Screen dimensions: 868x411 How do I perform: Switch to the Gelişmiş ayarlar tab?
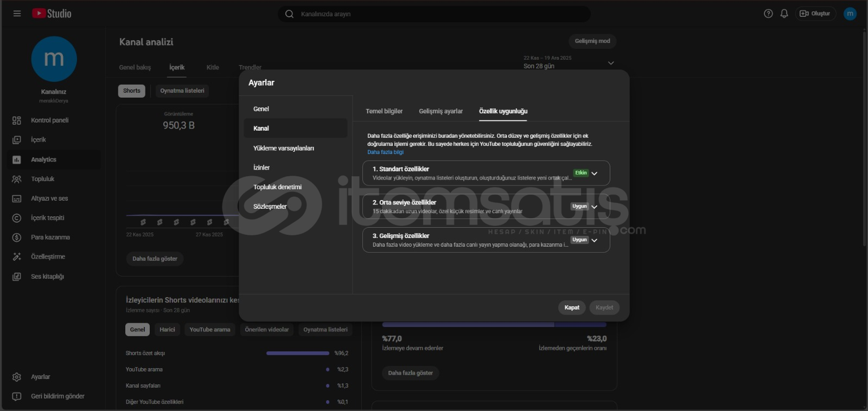click(x=441, y=111)
